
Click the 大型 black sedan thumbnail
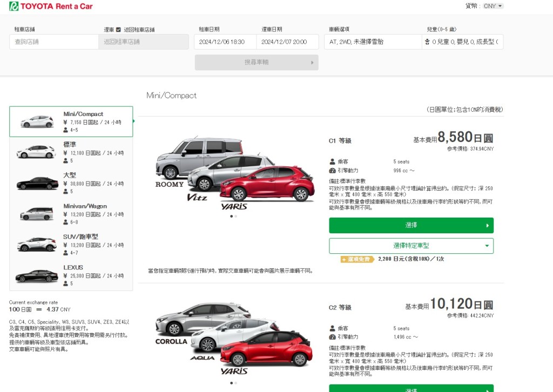[x=37, y=183]
